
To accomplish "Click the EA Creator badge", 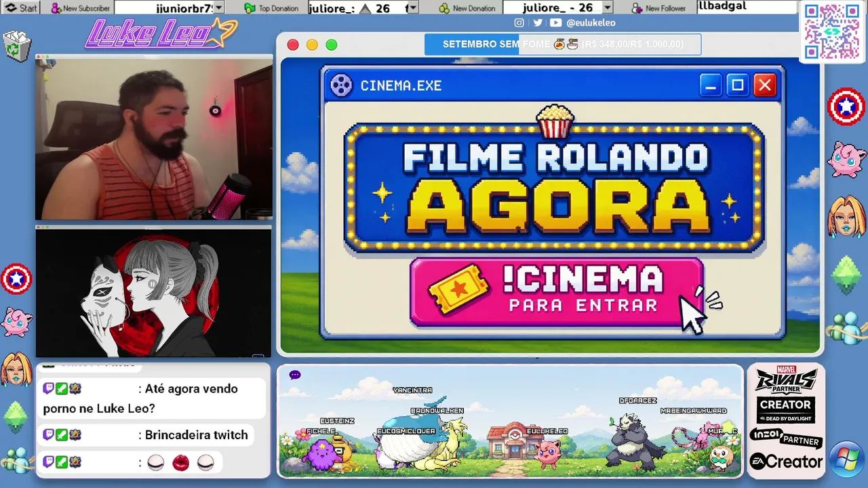I will pos(786,462).
